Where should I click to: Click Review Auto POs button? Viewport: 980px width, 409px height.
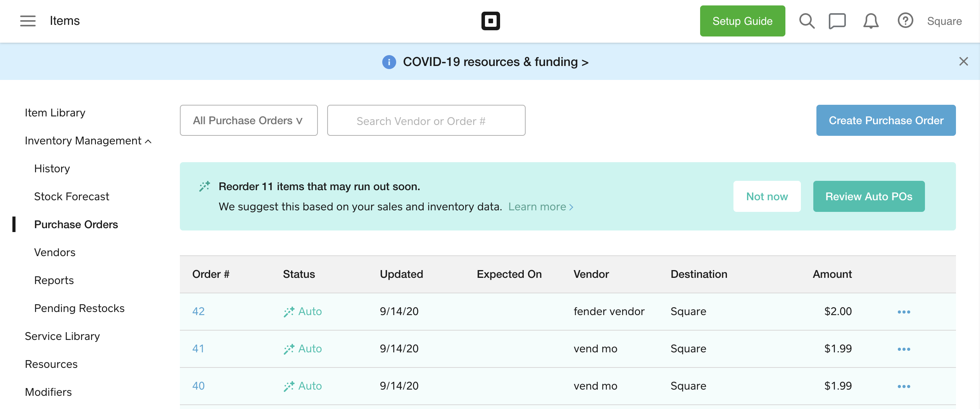tap(869, 197)
